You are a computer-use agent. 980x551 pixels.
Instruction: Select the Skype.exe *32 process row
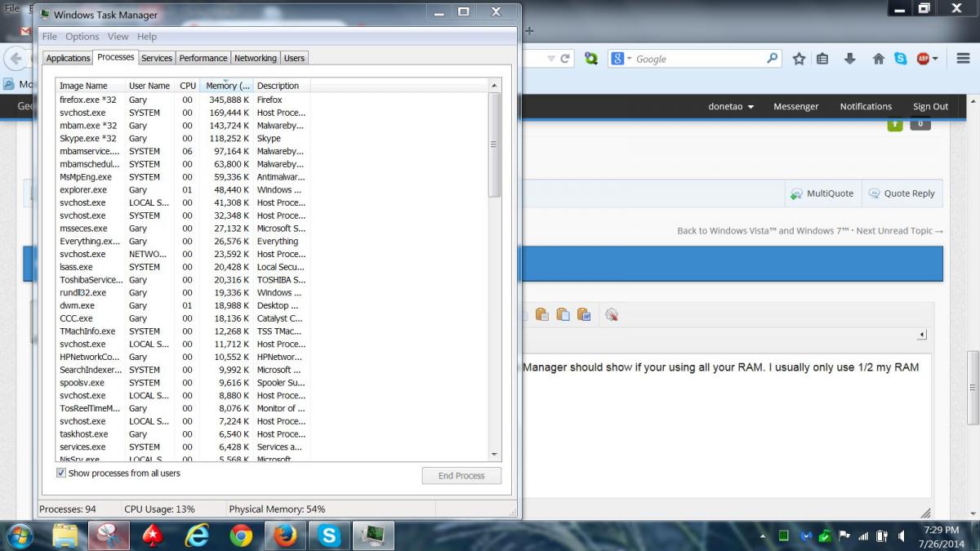click(183, 139)
